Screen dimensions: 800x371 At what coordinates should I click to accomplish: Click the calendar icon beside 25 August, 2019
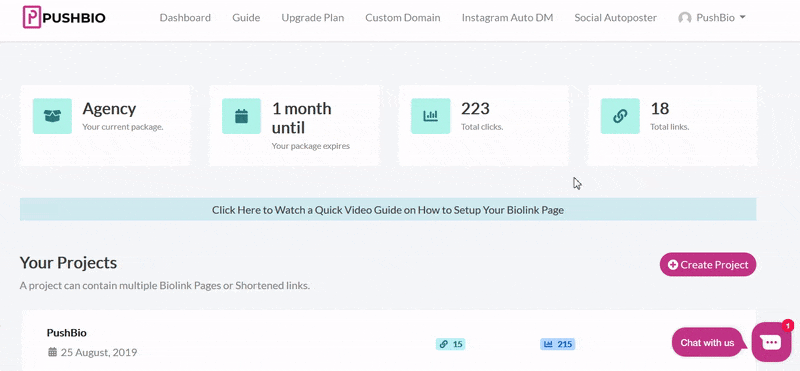[x=52, y=352]
